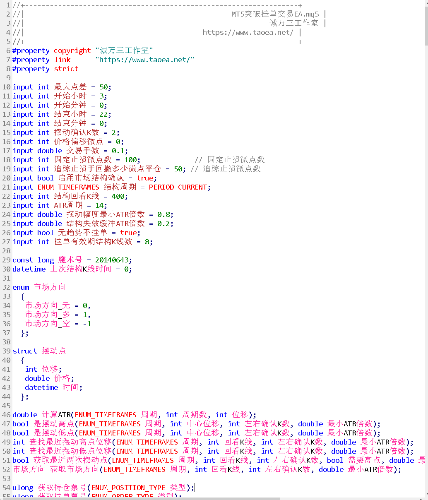
Task: Click the URL in the line 4 header comment
Action: [248, 32]
